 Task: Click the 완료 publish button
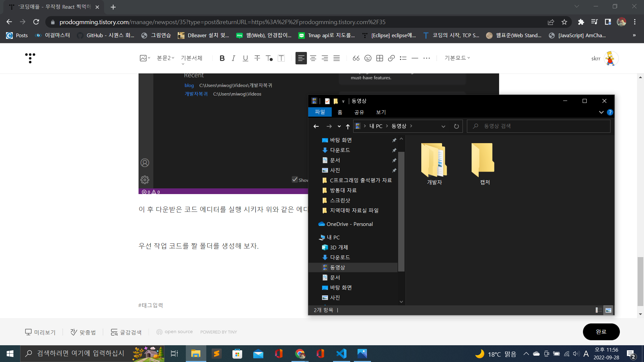(x=601, y=331)
